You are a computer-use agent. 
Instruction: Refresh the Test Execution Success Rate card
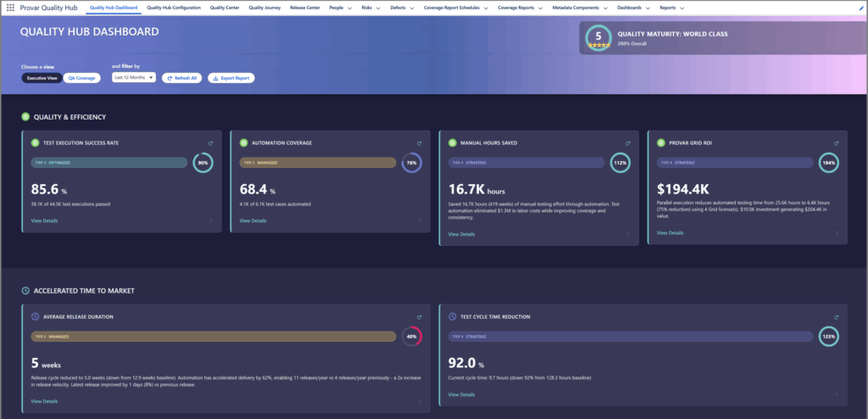(x=209, y=142)
